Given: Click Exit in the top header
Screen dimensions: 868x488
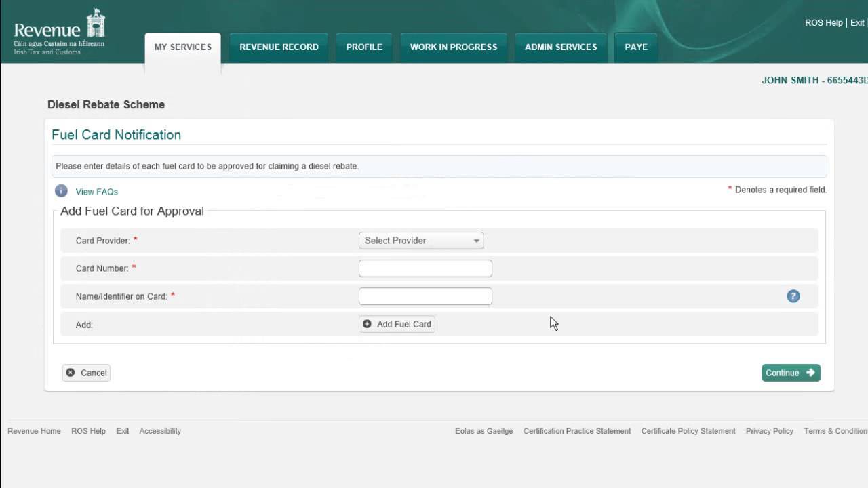Looking at the screenshot, I should [857, 23].
